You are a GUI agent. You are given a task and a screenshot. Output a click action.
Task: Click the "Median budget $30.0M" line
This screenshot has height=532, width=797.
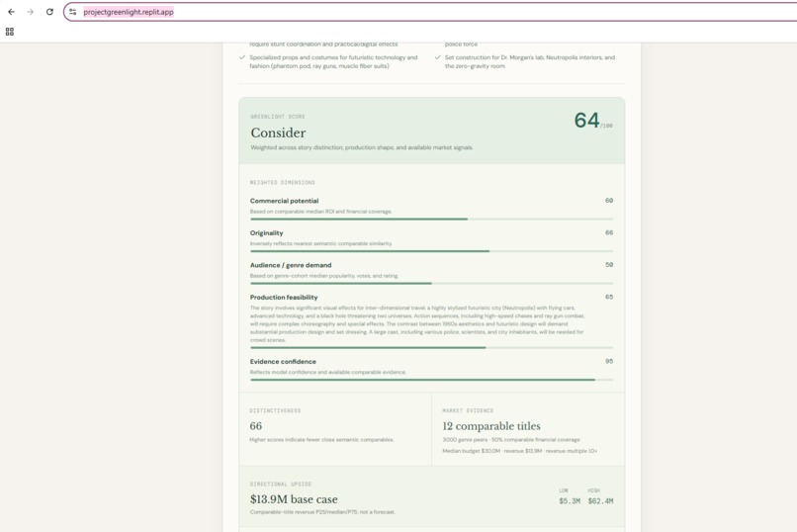click(519, 451)
